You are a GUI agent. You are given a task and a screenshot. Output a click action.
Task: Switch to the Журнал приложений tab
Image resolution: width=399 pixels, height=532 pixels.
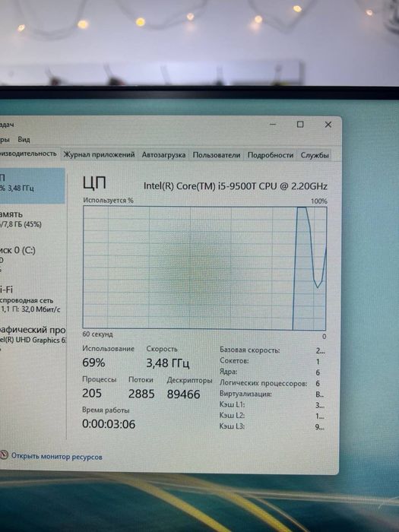click(99, 155)
